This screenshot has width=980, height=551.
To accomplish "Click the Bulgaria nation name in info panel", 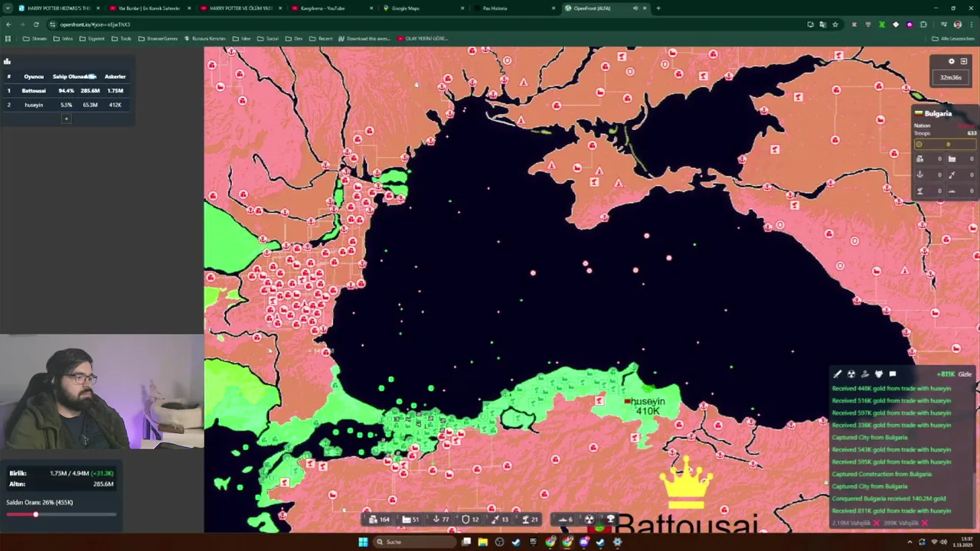I will coord(938,113).
